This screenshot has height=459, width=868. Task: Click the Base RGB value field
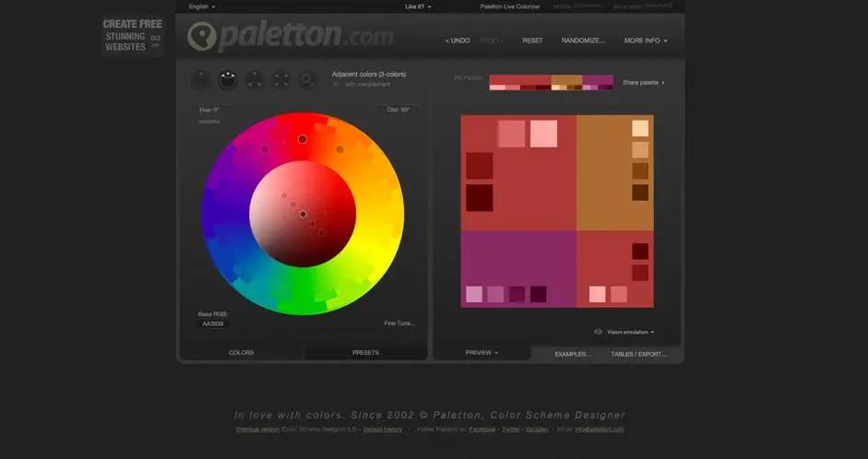tap(213, 324)
